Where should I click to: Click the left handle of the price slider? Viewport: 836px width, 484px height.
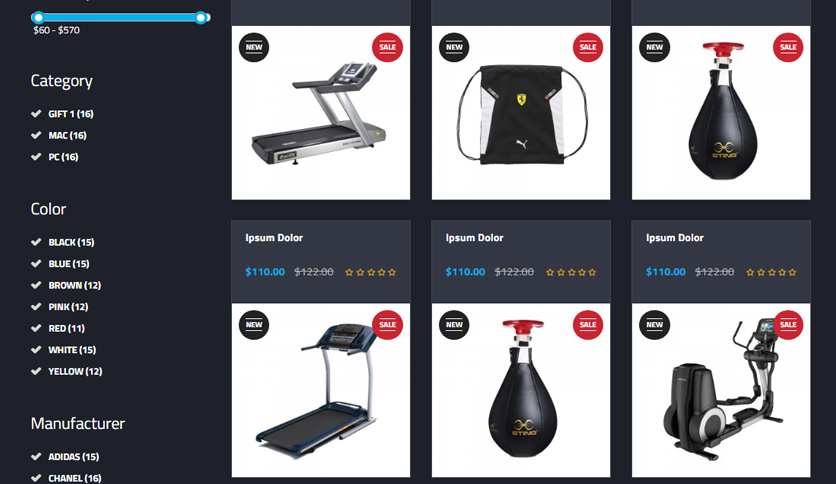[x=38, y=18]
